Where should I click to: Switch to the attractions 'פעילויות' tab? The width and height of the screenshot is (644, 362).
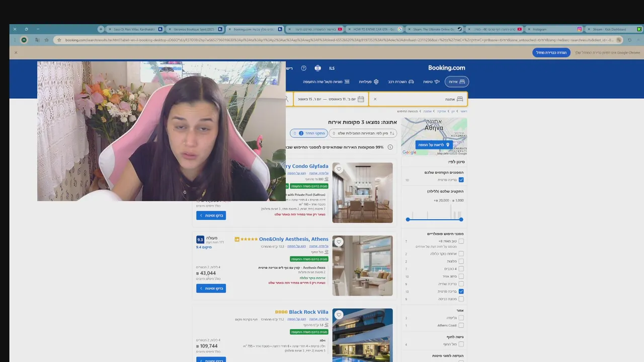369,81
